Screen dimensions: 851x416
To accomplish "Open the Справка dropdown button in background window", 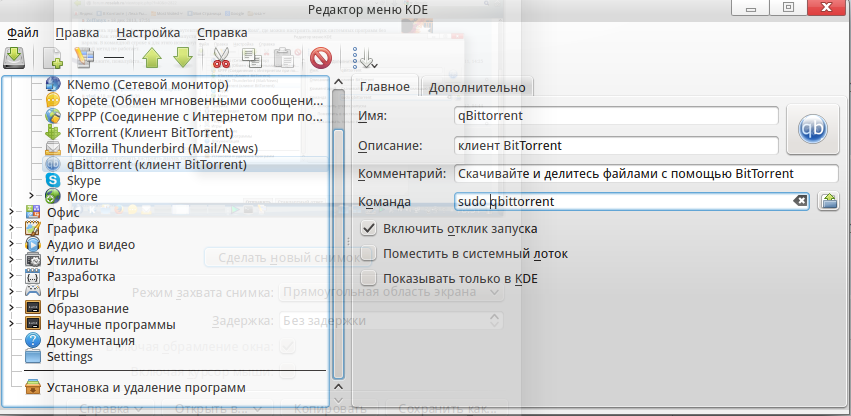I will pos(111,408).
